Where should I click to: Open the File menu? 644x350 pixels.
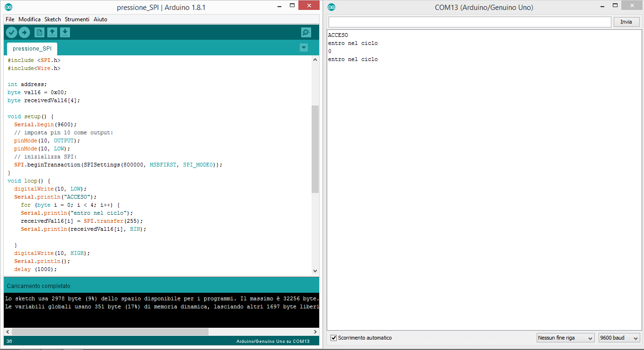(10, 19)
